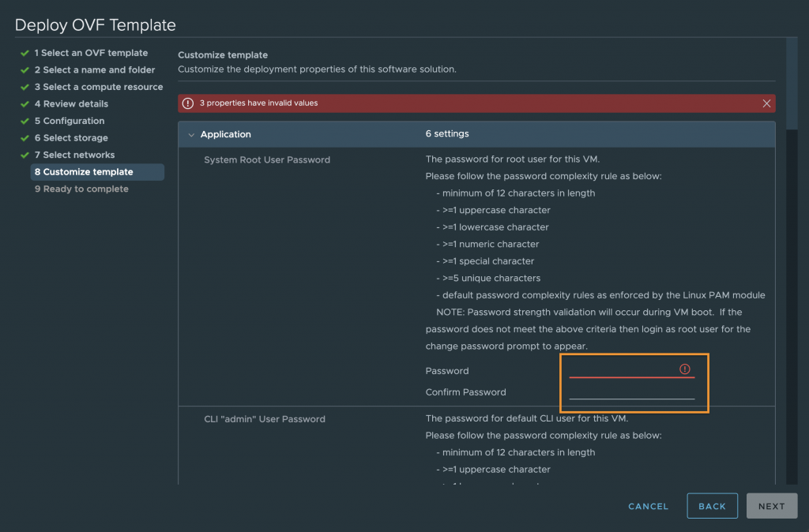Go to step 2 Select a name and folder

tap(95, 69)
